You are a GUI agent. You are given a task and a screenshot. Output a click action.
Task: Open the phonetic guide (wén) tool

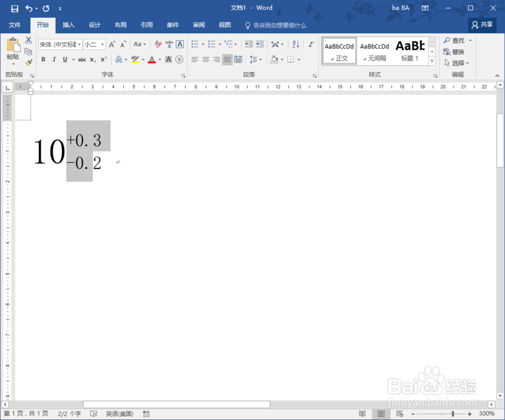tap(169, 44)
